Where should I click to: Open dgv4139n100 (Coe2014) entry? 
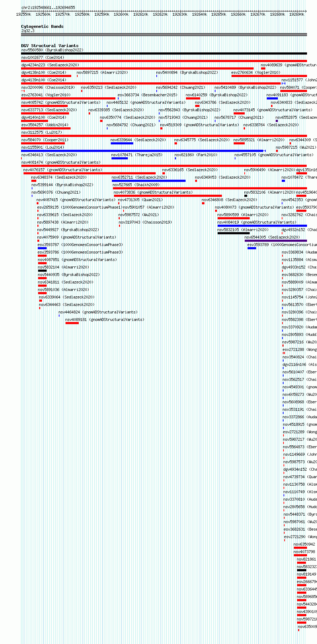click(44, 80)
